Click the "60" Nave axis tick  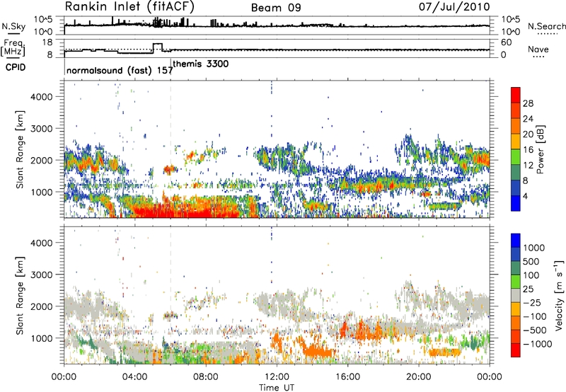pyautogui.click(x=507, y=42)
